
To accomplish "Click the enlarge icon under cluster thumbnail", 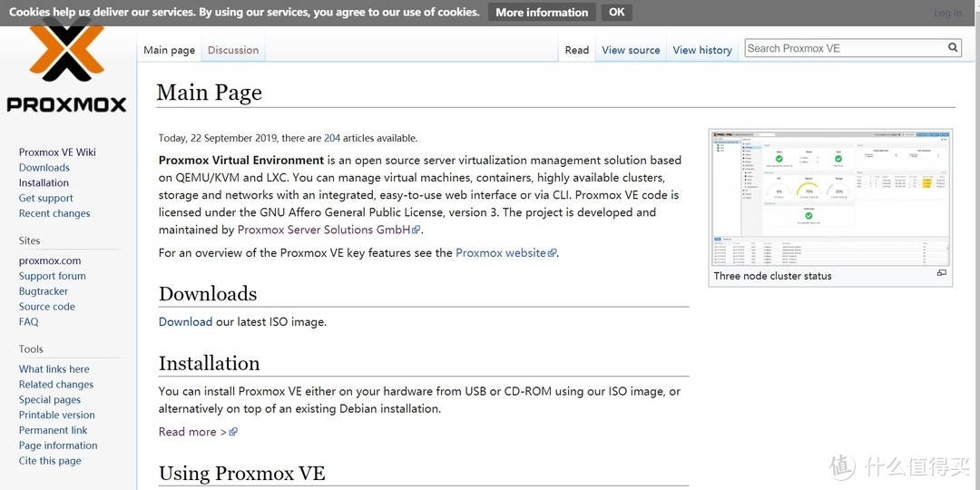I will 941,274.
